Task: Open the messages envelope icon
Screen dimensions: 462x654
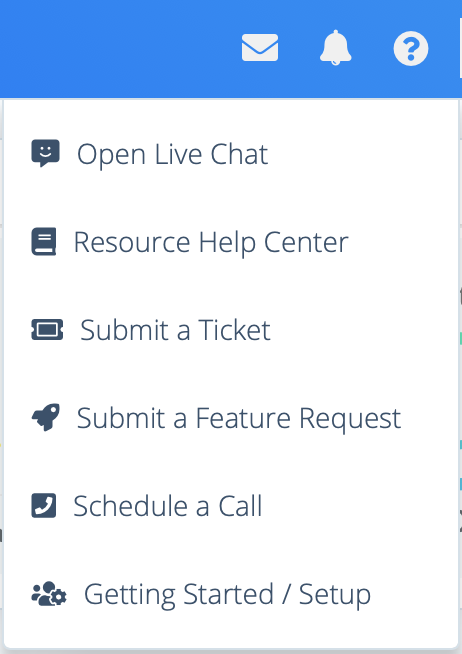Action: click(x=260, y=48)
